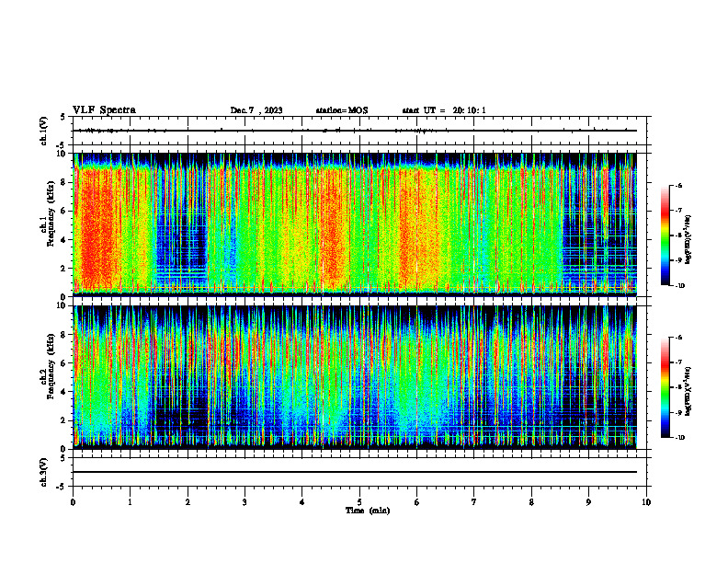Click time axis tick label 3
The height and width of the screenshot is (563, 728).
(245, 502)
